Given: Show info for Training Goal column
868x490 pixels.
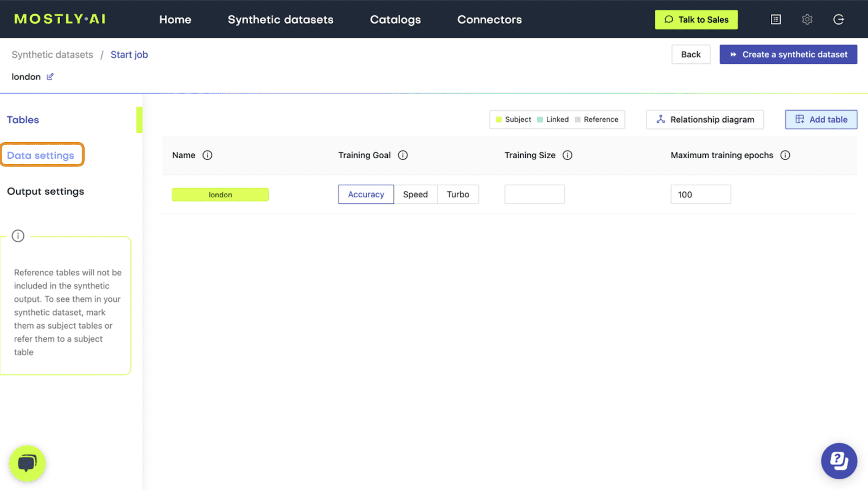Looking at the screenshot, I should (403, 155).
